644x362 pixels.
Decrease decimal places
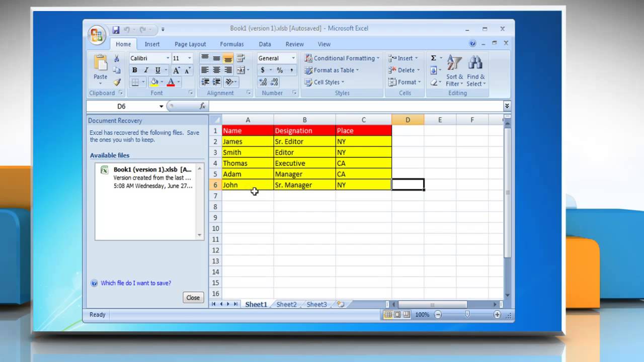click(x=274, y=82)
